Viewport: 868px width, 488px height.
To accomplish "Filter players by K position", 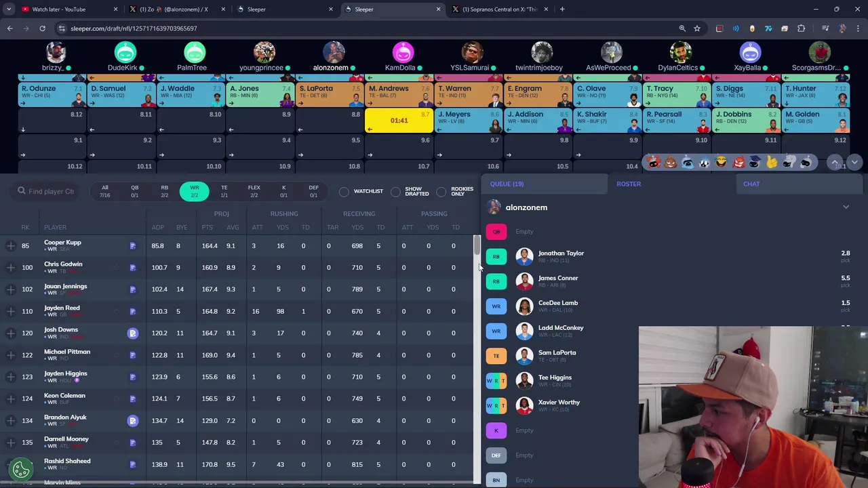I will click(x=283, y=191).
